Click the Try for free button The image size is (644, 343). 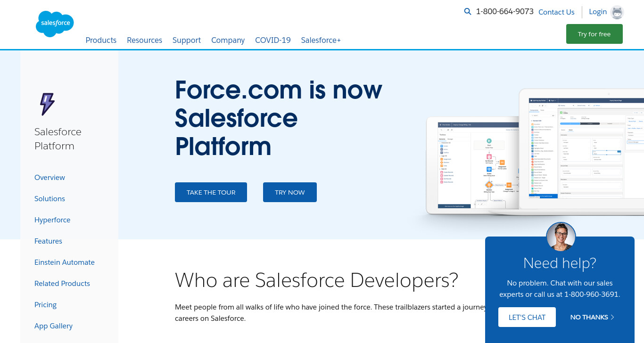click(x=594, y=34)
